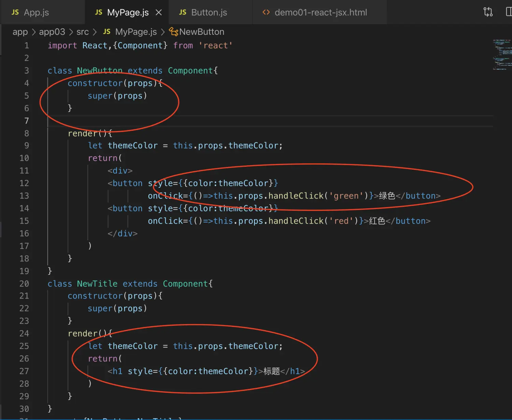Click the JS file icon in breadcrumb
Screen dimensions: 512x420
coord(107,31)
